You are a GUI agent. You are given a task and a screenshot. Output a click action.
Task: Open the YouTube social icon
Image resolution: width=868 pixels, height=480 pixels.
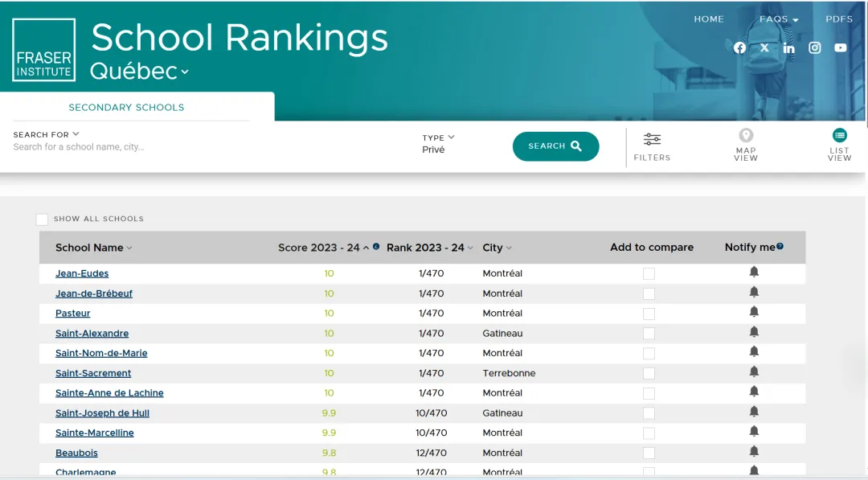click(x=841, y=48)
